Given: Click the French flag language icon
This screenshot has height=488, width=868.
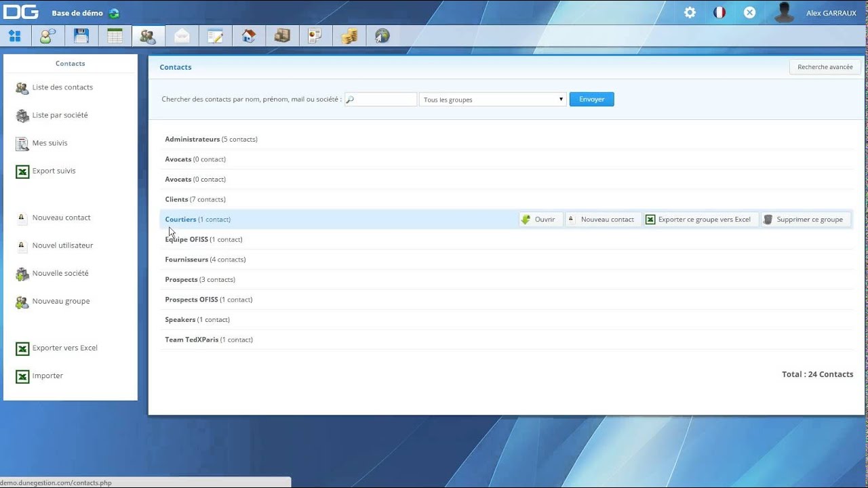Looking at the screenshot, I should click(x=719, y=12).
